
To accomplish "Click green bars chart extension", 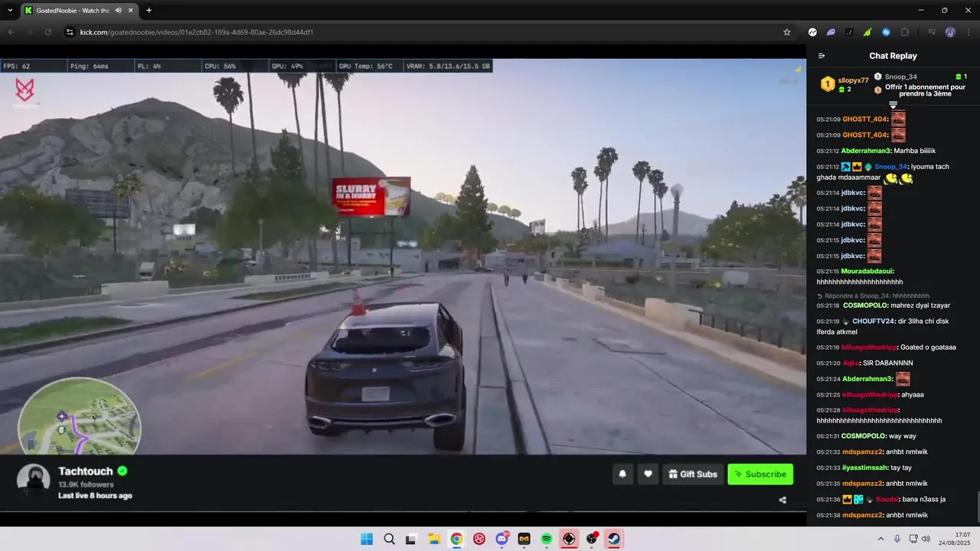I will (x=867, y=32).
